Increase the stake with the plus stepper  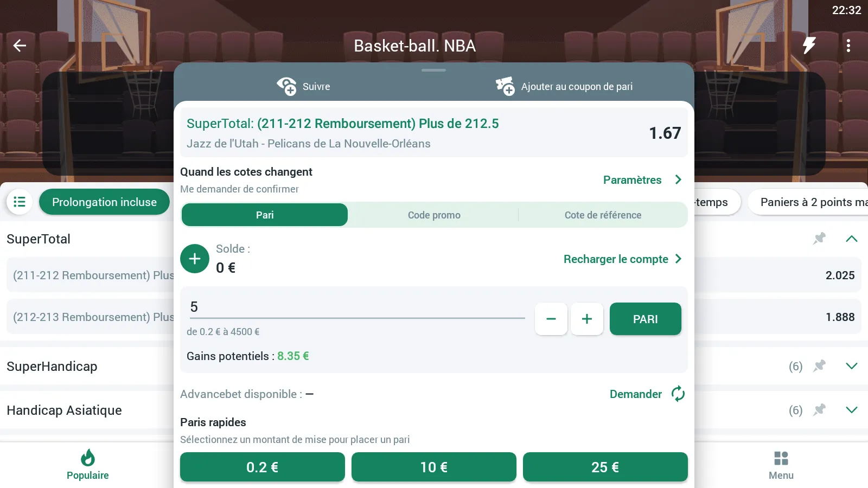586,319
